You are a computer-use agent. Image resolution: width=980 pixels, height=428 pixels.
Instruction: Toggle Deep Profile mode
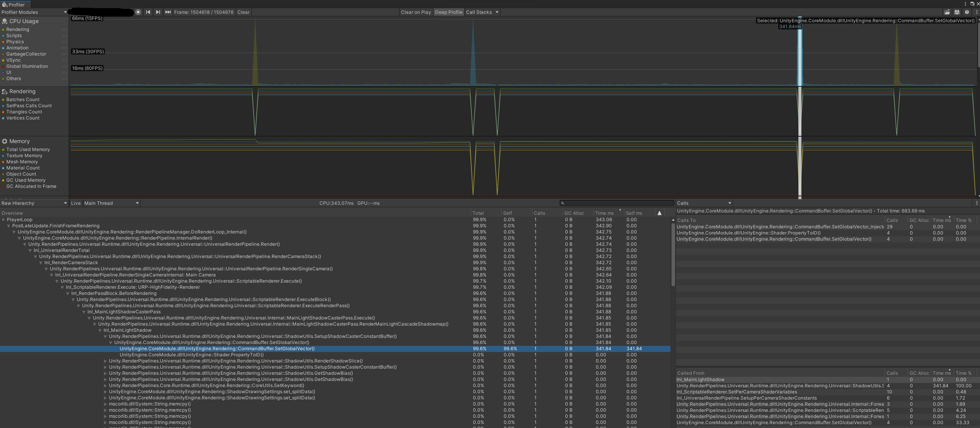[449, 12]
